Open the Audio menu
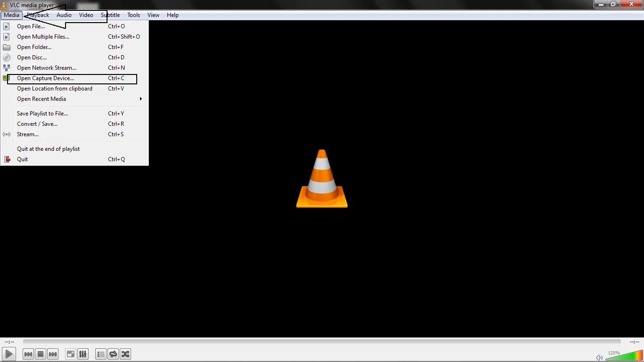The image size is (644, 362). [64, 15]
